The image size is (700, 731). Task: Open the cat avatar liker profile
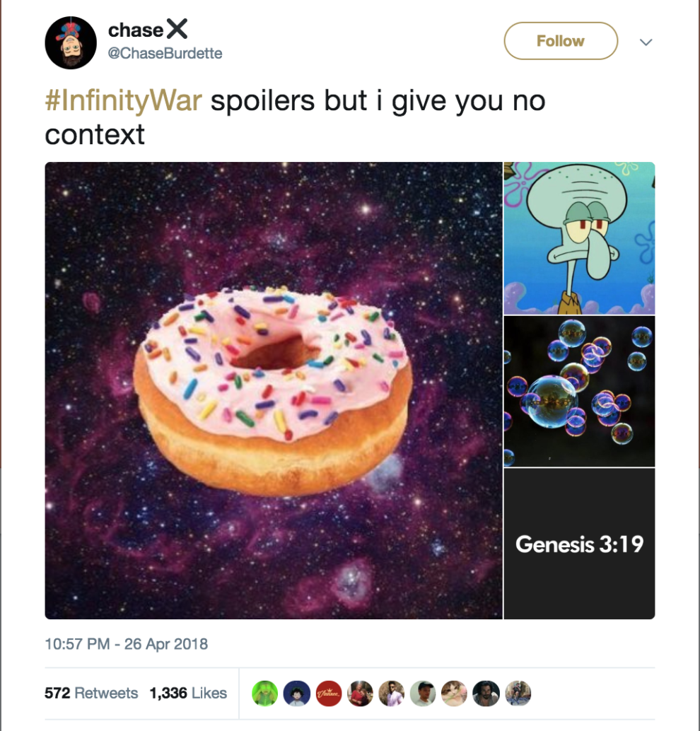point(454,694)
